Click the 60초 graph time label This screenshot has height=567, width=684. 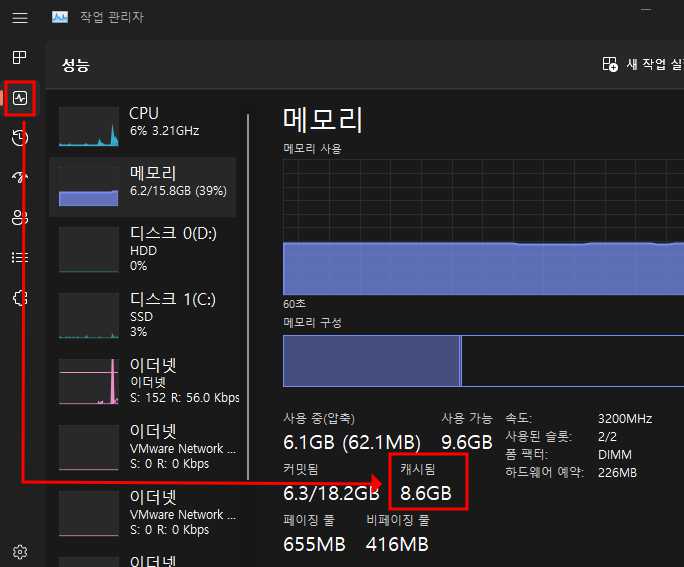[294, 304]
